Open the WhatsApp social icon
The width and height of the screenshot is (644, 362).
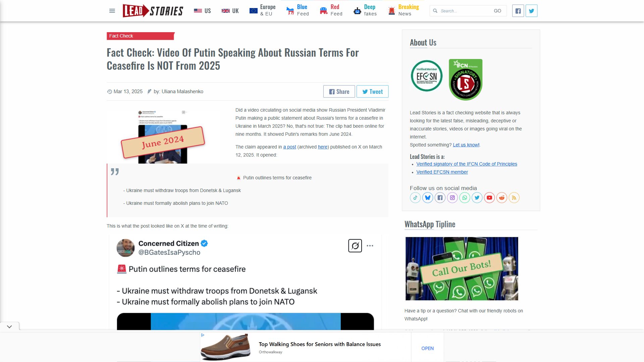[465, 198]
